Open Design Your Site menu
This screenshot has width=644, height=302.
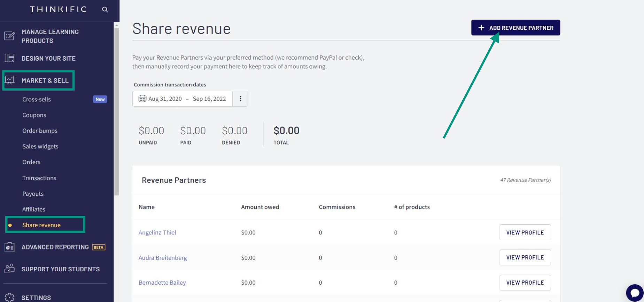coord(48,58)
